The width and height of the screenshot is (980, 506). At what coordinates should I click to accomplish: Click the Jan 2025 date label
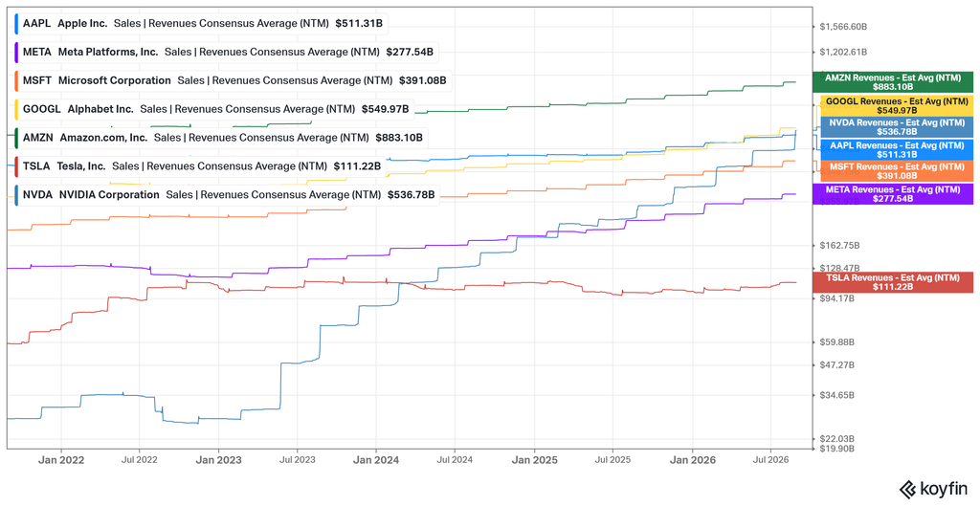coord(534,460)
